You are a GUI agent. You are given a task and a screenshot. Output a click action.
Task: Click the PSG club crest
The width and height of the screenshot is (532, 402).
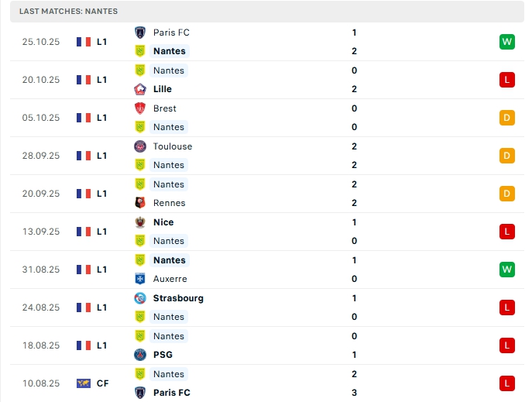click(140, 355)
